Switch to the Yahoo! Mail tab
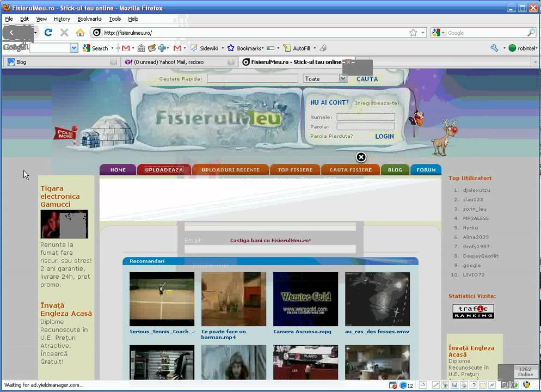The image size is (541, 392). pyautogui.click(x=179, y=62)
